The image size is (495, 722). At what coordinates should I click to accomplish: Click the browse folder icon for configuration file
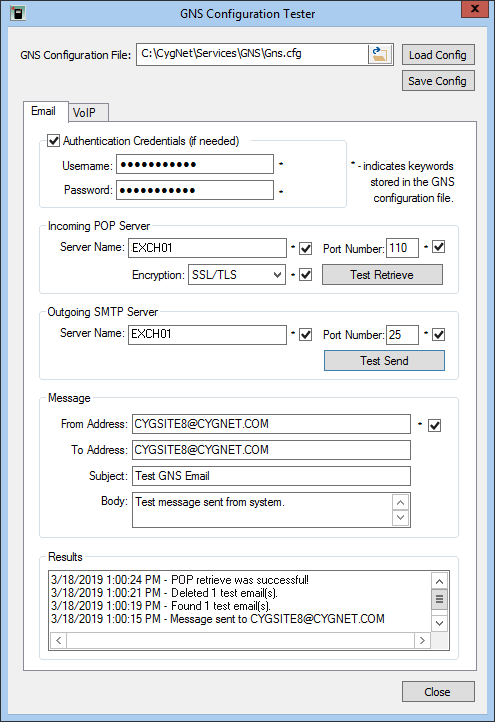[x=380, y=54]
